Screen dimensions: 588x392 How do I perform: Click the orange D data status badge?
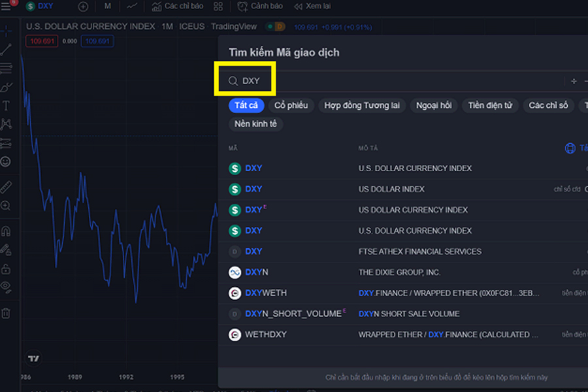tap(280, 27)
